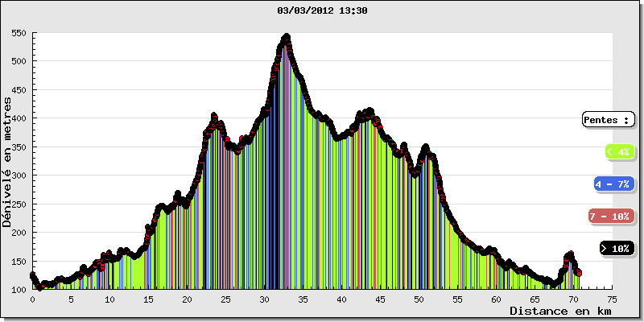The image size is (644, 322).
Task: Click the 70 km tick label
Action: click(x=573, y=299)
